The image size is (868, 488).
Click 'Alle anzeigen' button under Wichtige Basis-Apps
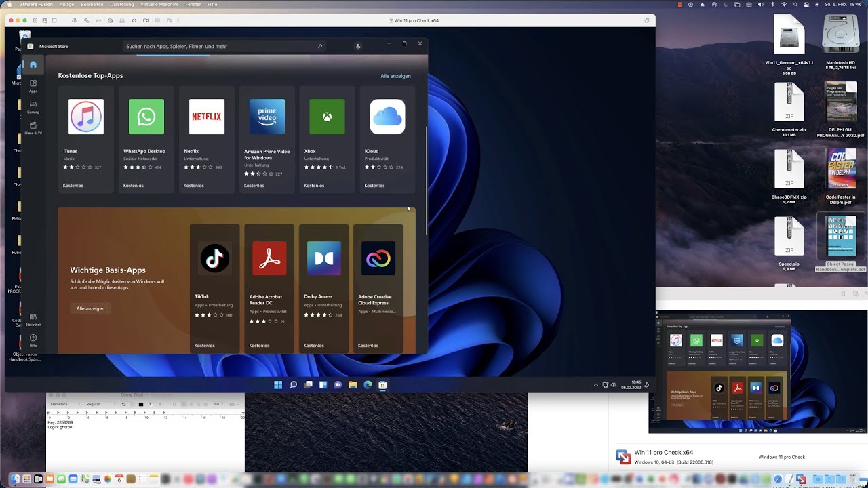90,308
